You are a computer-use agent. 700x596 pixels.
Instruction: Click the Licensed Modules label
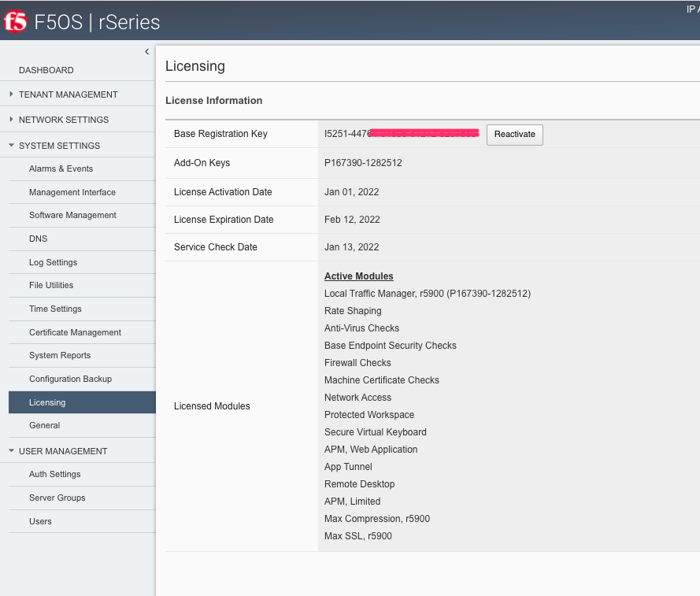point(212,406)
